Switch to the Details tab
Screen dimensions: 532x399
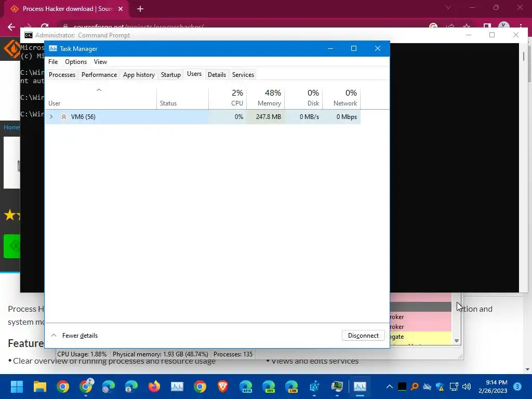(x=217, y=75)
